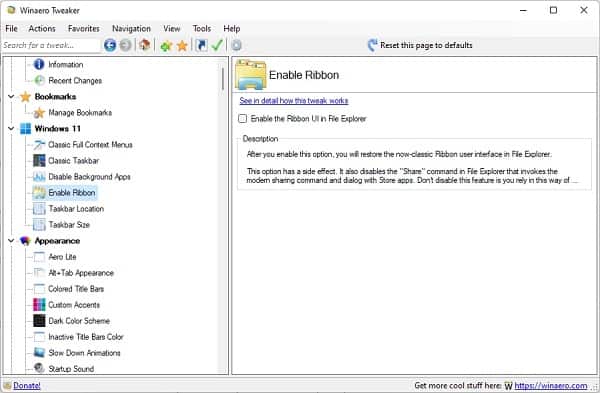
Task: Open settings via the gear toolbar icon
Action: tap(236, 45)
